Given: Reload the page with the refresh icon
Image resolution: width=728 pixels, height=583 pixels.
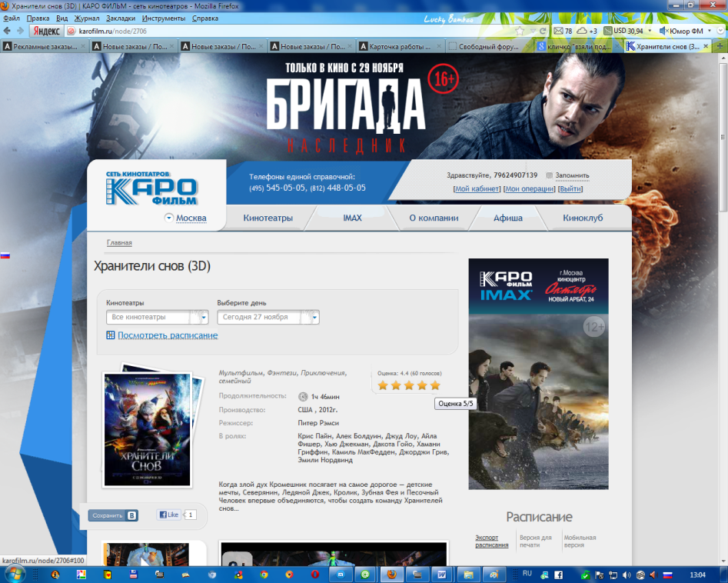Looking at the screenshot, I should point(542,31).
